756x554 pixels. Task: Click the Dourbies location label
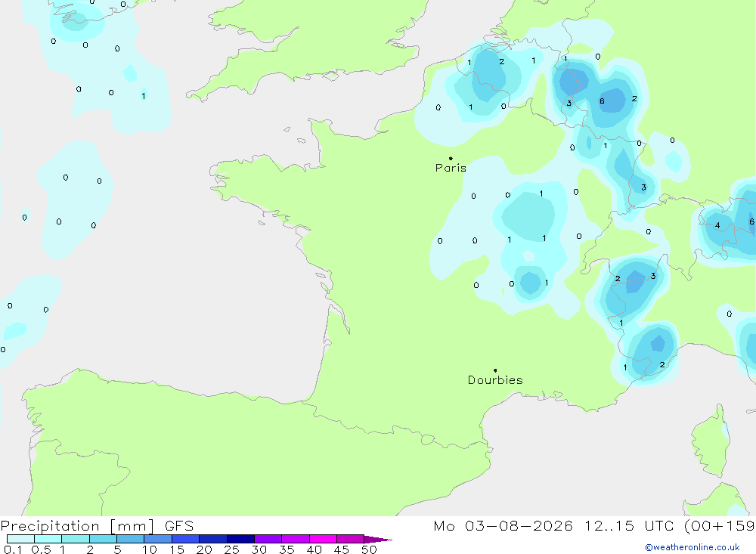pyautogui.click(x=495, y=380)
